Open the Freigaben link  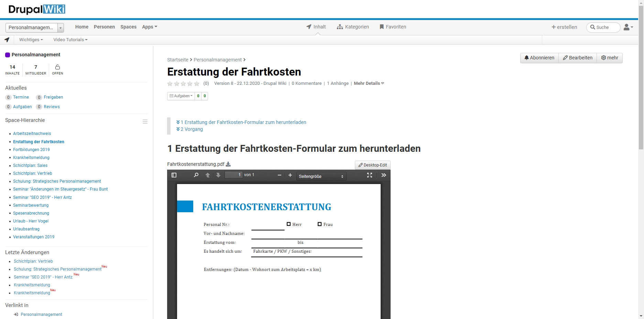[x=53, y=97]
